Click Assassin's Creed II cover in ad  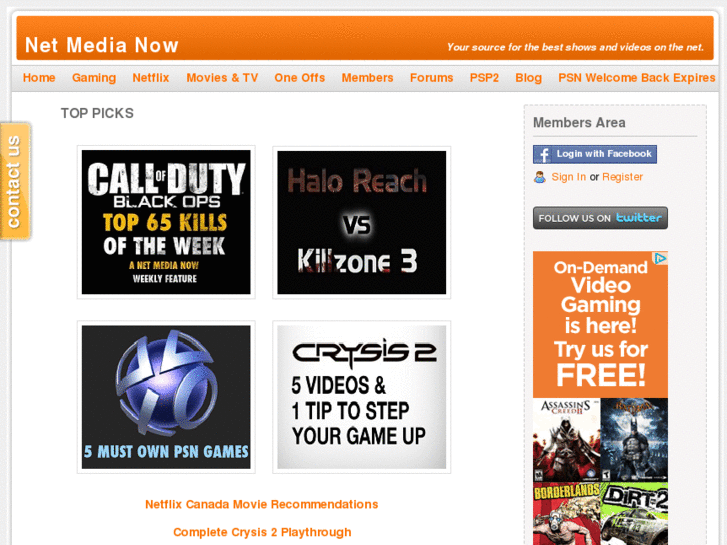(x=567, y=440)
